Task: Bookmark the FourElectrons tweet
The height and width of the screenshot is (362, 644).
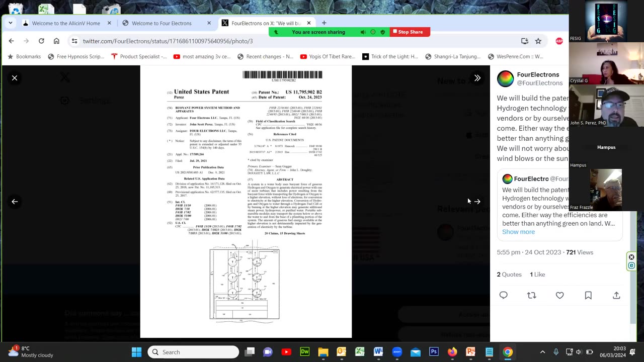Action: click(x=588, y=296)
